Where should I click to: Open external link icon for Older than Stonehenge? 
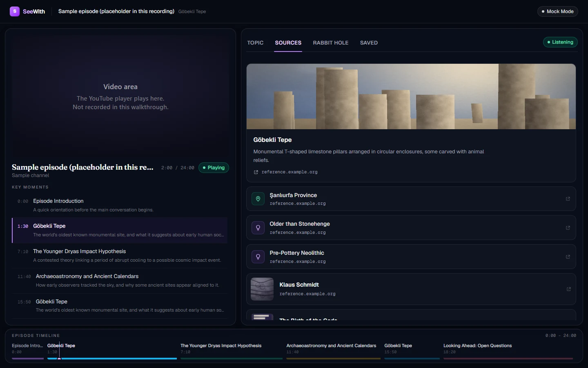[568, 228]
